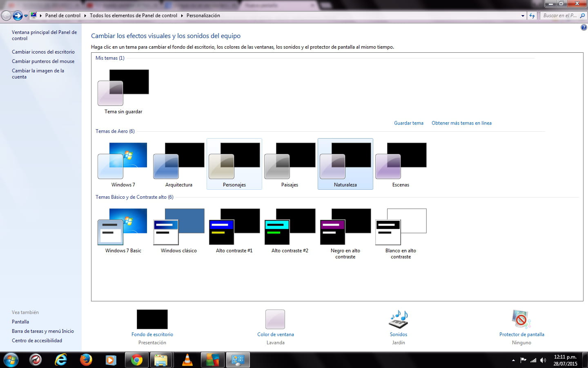Open the Windows Start orb

[11, 360]
